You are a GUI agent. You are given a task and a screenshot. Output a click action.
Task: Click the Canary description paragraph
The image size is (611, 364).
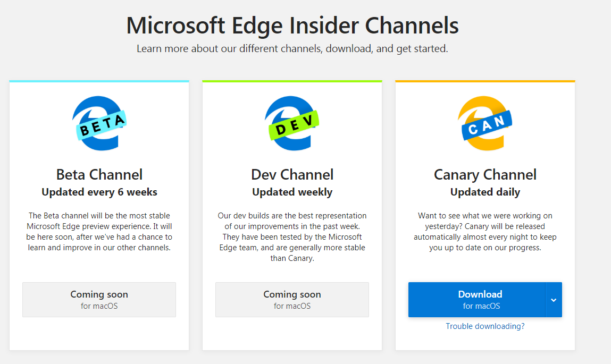[x=485, y=232]
